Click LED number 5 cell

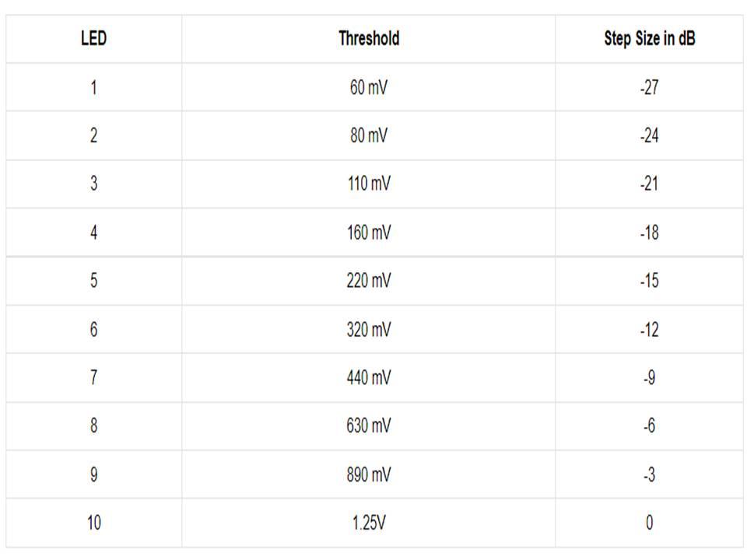pos(93,281)
